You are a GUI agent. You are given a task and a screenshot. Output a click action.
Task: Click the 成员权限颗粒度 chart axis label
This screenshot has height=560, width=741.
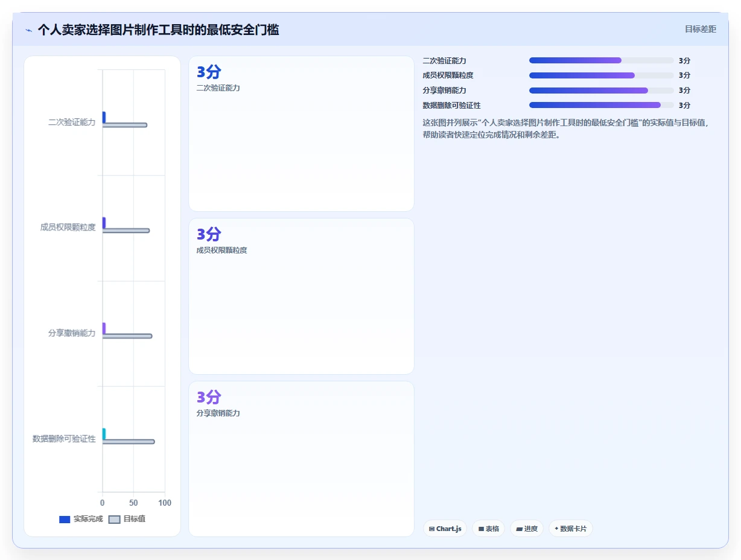[x=68, y=227]
